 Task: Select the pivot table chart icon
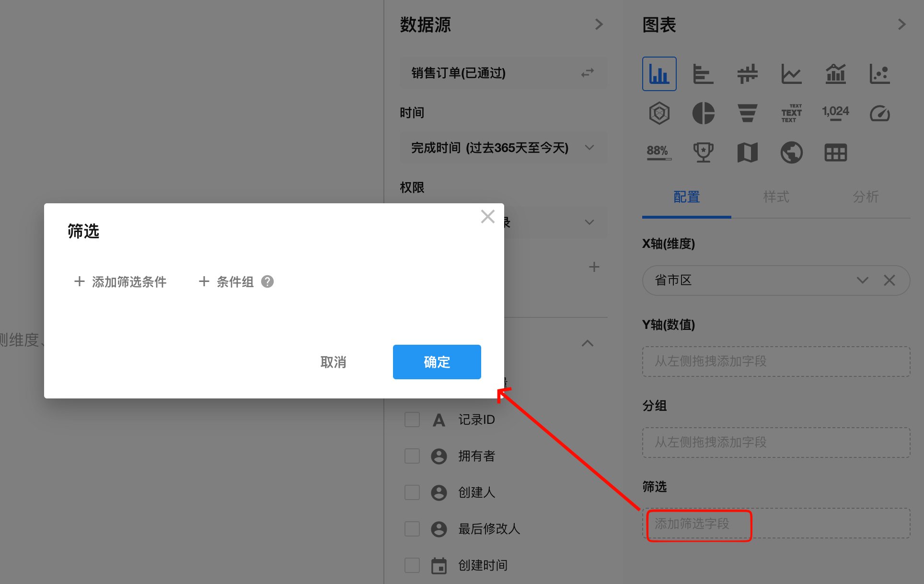tap(835, 153)
